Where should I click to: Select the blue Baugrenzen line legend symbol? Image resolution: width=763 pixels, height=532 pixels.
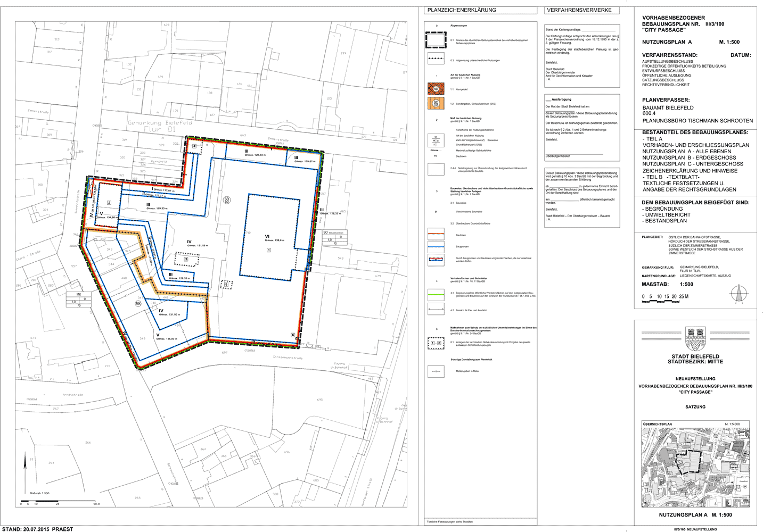tap(436, 246)
